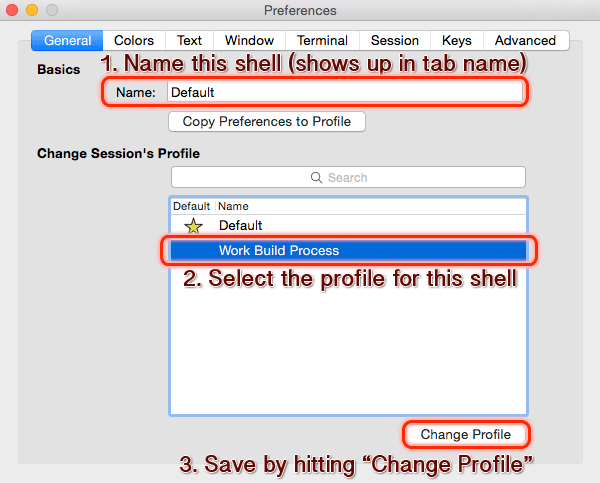Open the Keys tab
This screenshot has width=600, height=483.
tap(457, 41)
